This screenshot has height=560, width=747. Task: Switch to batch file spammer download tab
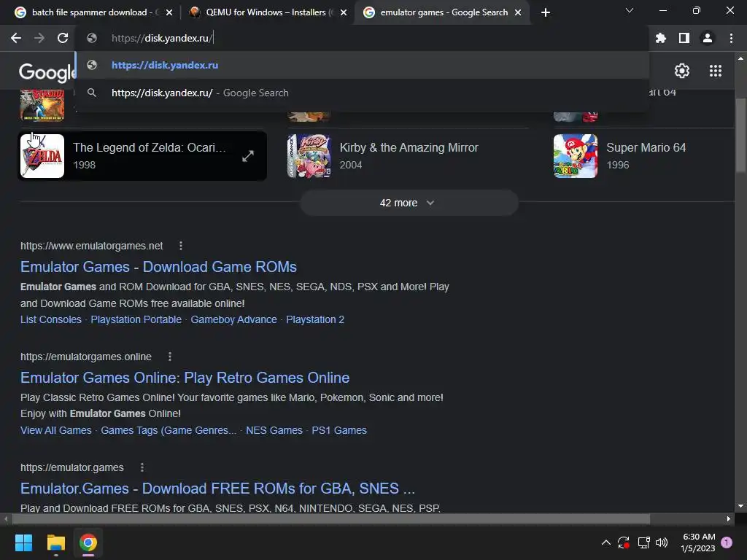point(90,12)
